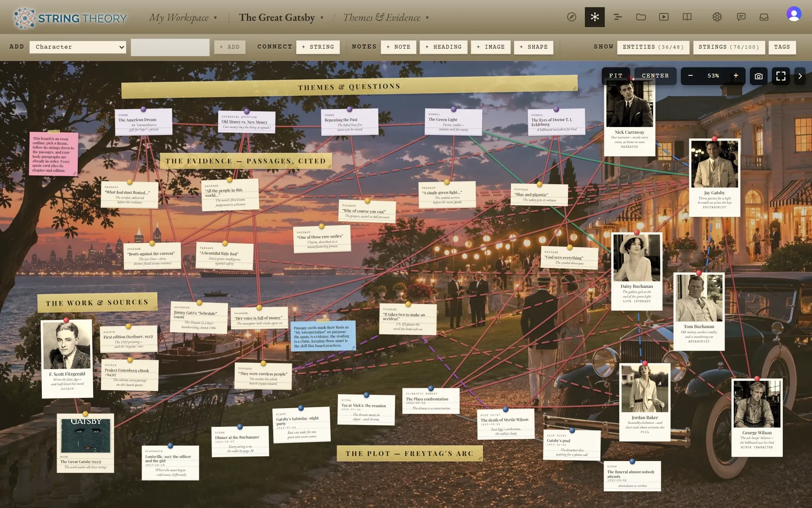Toggle the ENTITIES (36/48) filter
Image resolution: width=812 pixels, height=508 pixels.
tap(653, 47)
